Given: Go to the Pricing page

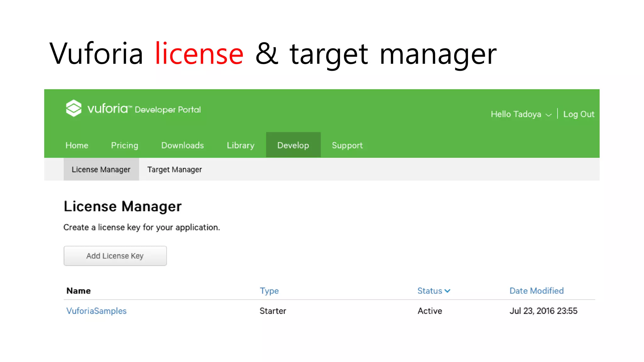Looking at the screenshot, I should point(125,145).
